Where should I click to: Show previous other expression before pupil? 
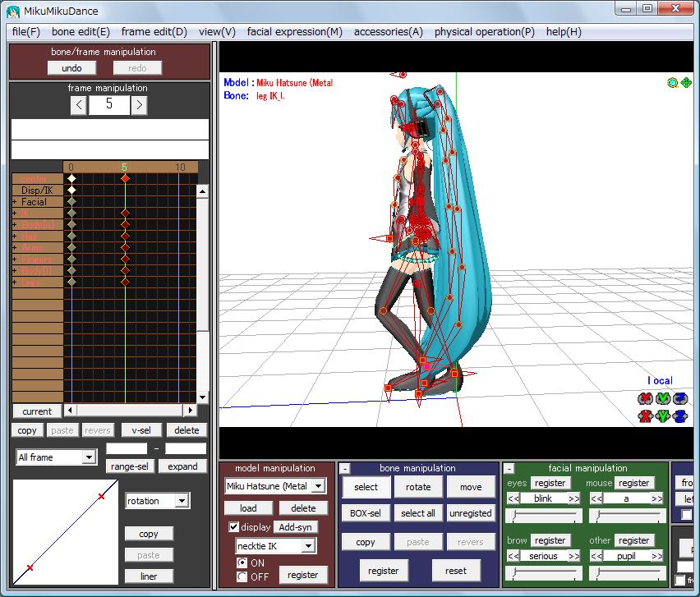tap(596, 556)
